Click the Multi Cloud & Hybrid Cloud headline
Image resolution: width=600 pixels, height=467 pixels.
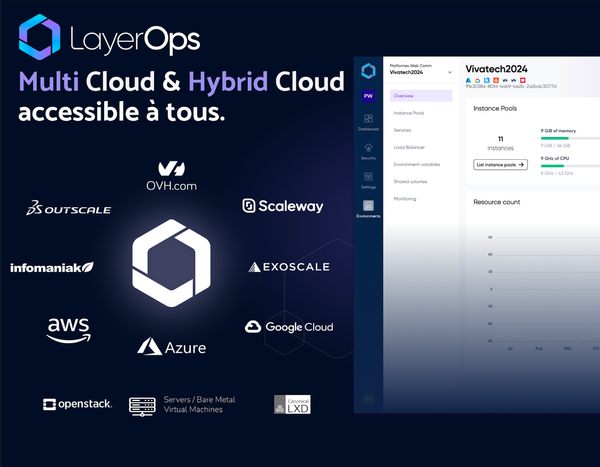click(x=181, y=82)
